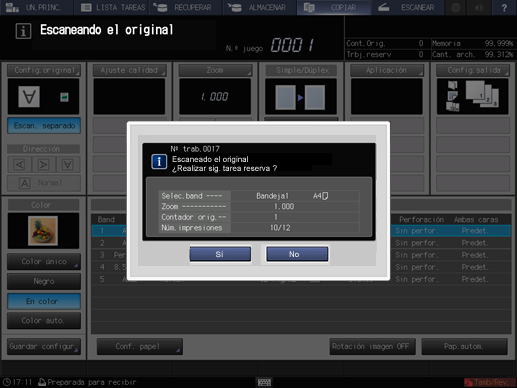The height and width of the screenshot is (388, 517).
Task: Switch to the LISTA TAREAS tab
Action: tap(113, 7)
